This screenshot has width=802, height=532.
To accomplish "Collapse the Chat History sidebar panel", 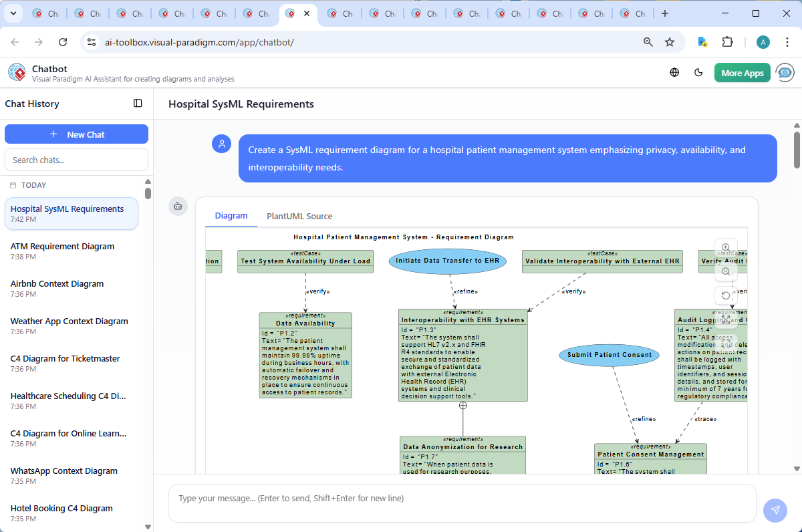I will 138,104.
